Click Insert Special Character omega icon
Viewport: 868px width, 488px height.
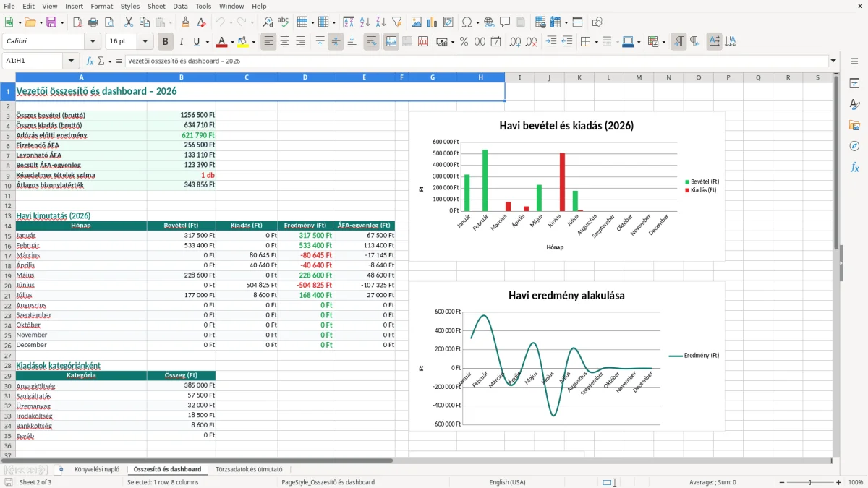467,22
